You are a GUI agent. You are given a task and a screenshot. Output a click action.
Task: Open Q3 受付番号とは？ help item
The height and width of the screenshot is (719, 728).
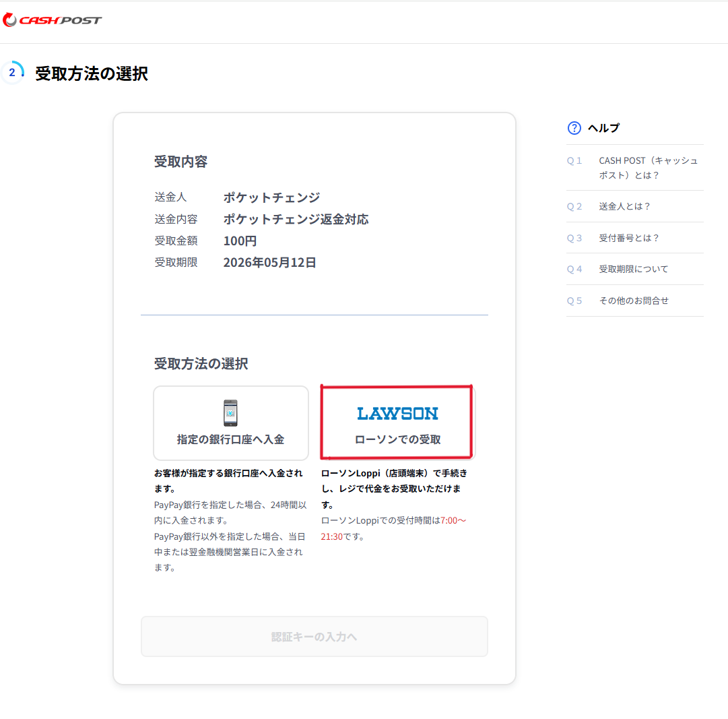click(x=634, y=238)
